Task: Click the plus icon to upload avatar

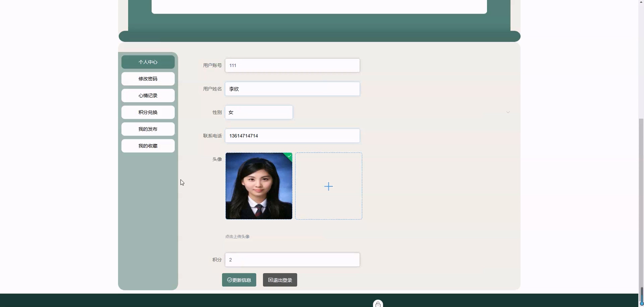Action: [x=328, y=186]
